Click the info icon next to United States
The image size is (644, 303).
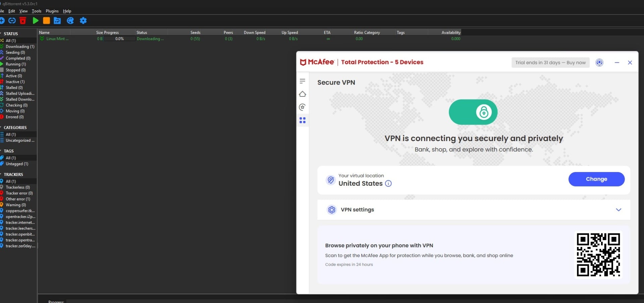pos(388,183)
